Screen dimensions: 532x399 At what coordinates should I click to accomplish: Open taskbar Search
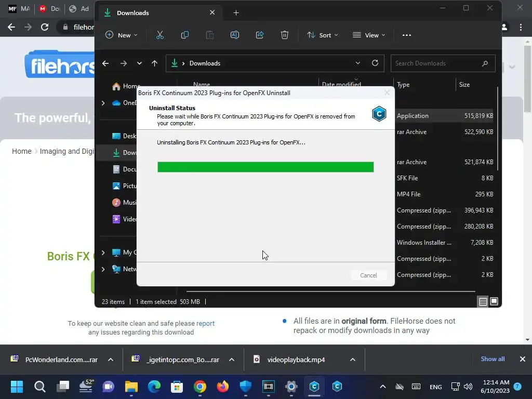[39, 387]
